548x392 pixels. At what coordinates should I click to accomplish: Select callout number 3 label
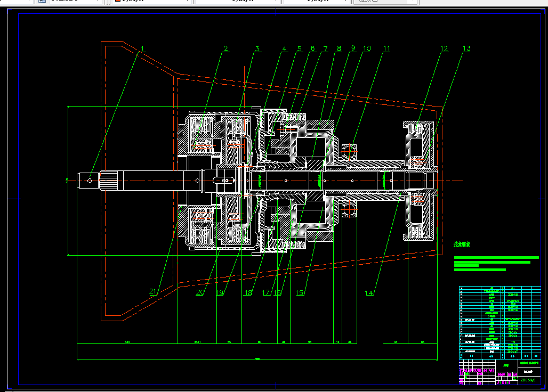257,48
